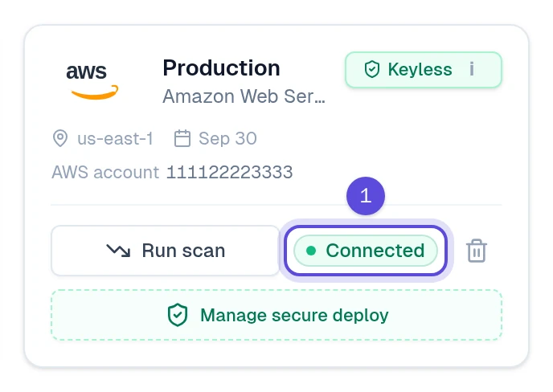Screen dimensions: 553x392
Task: Select the Production title text
Action: [221, 67]
